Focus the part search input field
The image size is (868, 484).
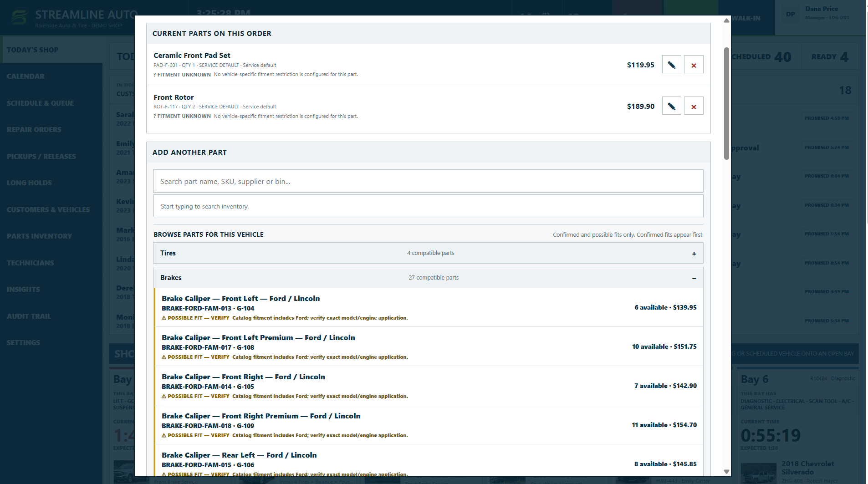[428, 181]
